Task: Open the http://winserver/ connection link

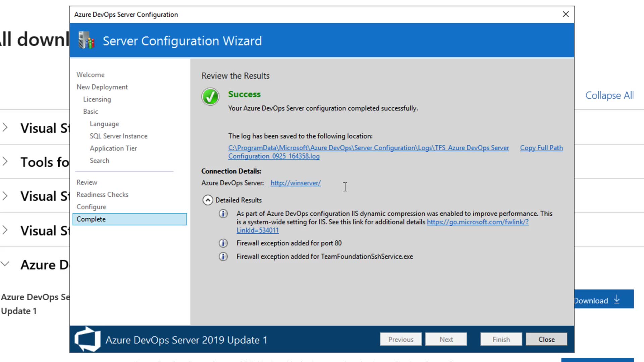Action: [296, 183]
